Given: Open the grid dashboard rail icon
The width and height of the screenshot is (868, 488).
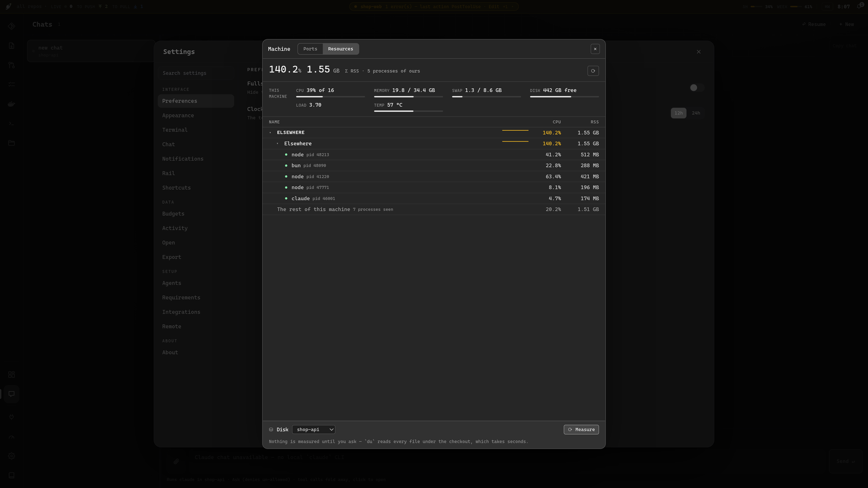Looking at the screenshot, I should pos(11,375).
